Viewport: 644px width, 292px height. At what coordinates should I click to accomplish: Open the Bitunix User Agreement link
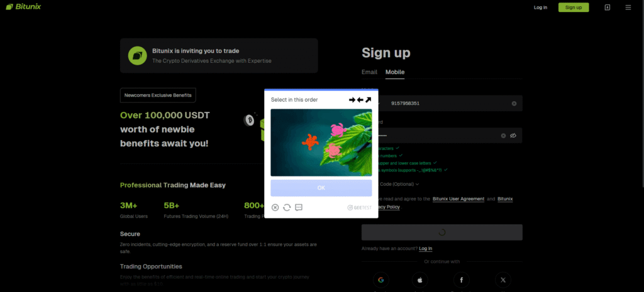458,199
